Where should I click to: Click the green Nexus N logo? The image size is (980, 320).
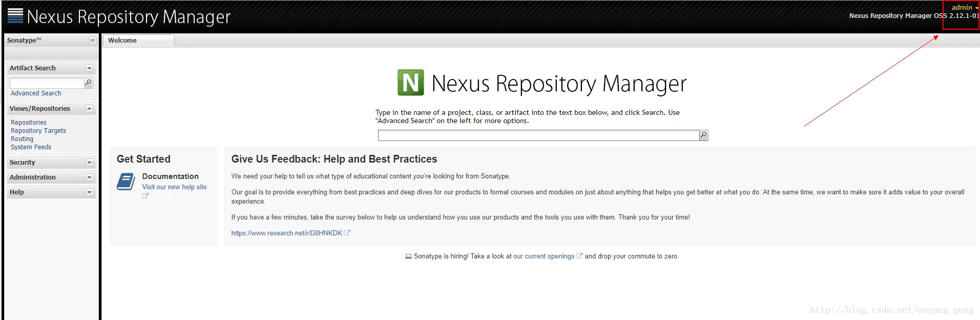(411, 83)
